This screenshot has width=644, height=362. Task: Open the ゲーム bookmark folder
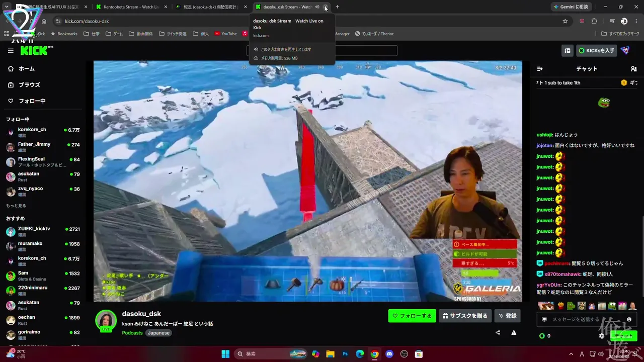pos(114,34)
